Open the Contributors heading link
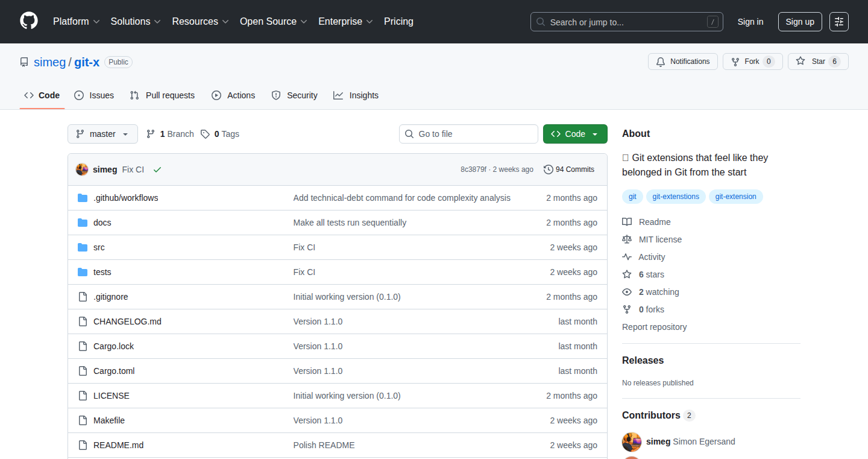The image size is (868, 459). 658,415
